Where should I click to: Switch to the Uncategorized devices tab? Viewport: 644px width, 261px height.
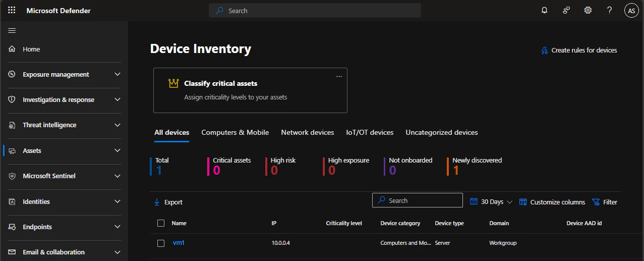click(442, 132)
